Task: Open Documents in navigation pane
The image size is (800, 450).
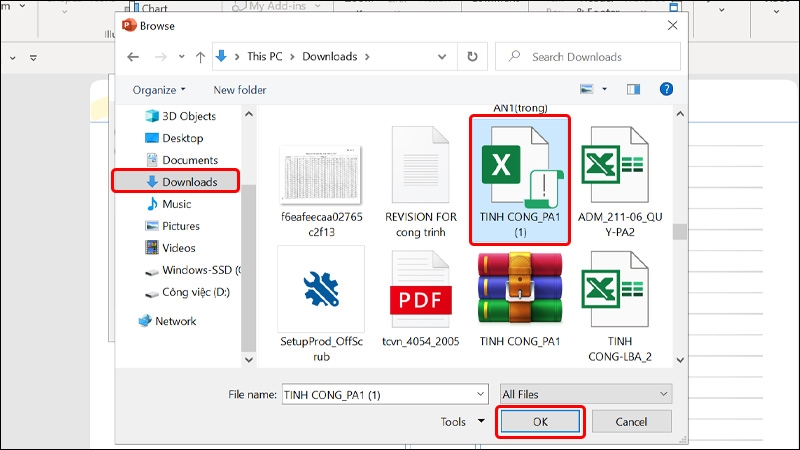Action: point(182,160)
